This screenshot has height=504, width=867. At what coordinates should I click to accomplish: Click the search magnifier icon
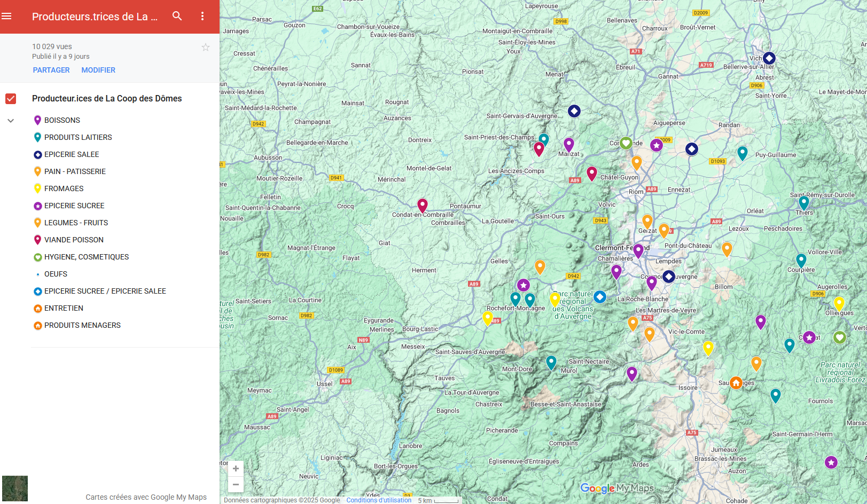177,16
